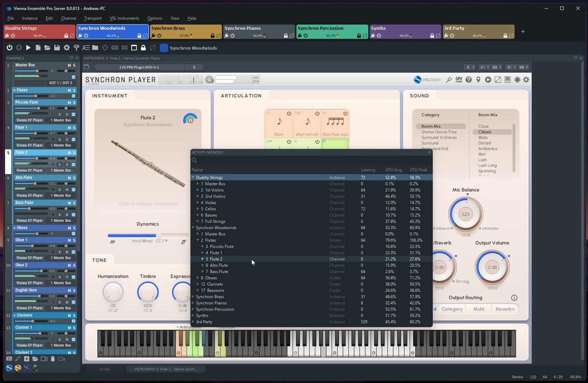Mute the Piccolo Flute channel
Viewport: 588px width, 383px height.
click(69, 103)
